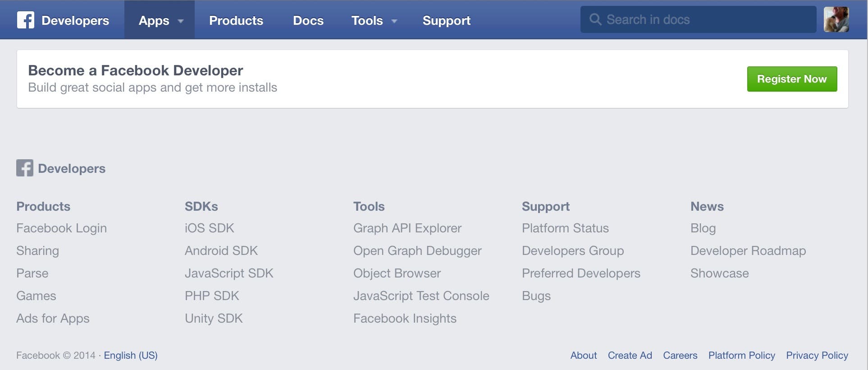Expand the Apps dropdown arrow
Image resolution: width=868 pixels, height=370 pixels.
[x=181, y=21]
